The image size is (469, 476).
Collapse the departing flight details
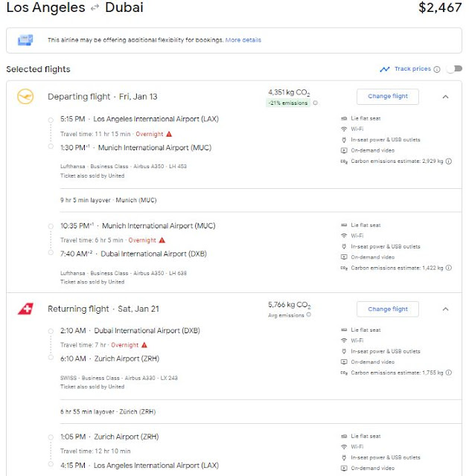point(445,97)
